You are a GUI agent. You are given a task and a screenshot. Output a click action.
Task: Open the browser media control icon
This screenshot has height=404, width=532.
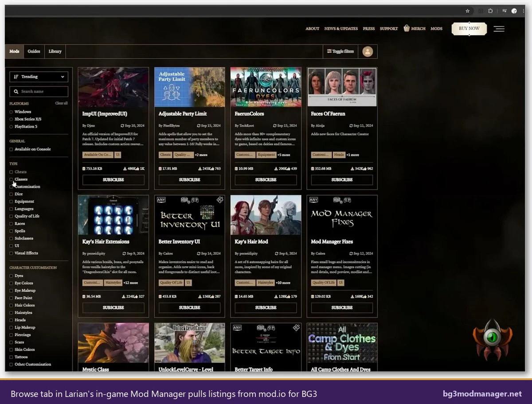pyautogui.click(x=504, y=11)
